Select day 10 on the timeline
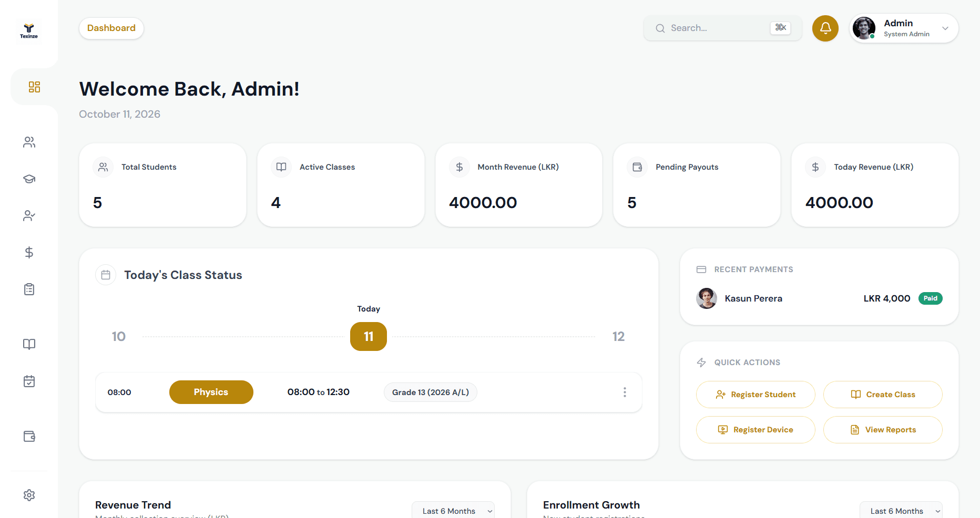 pos(119,337)
